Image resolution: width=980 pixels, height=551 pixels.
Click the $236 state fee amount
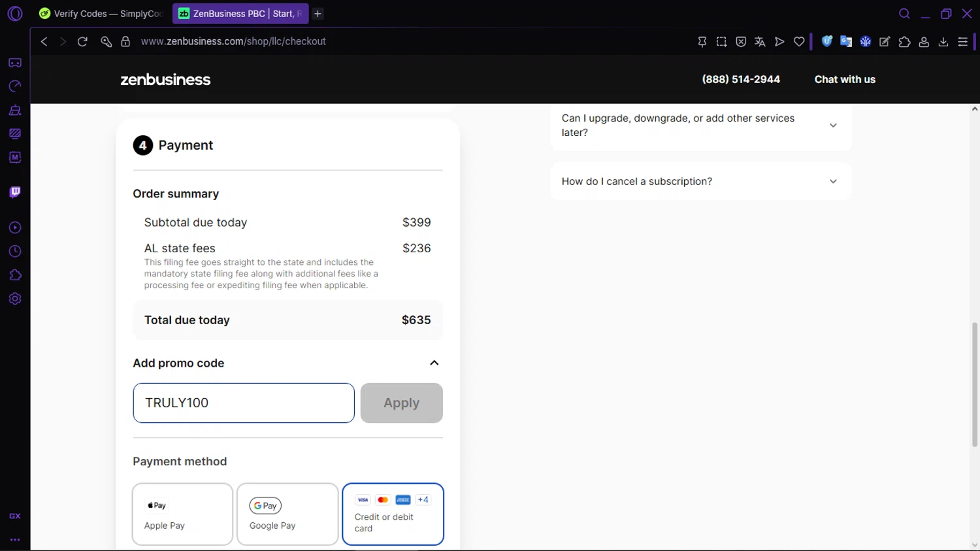(x=417, y=248)
